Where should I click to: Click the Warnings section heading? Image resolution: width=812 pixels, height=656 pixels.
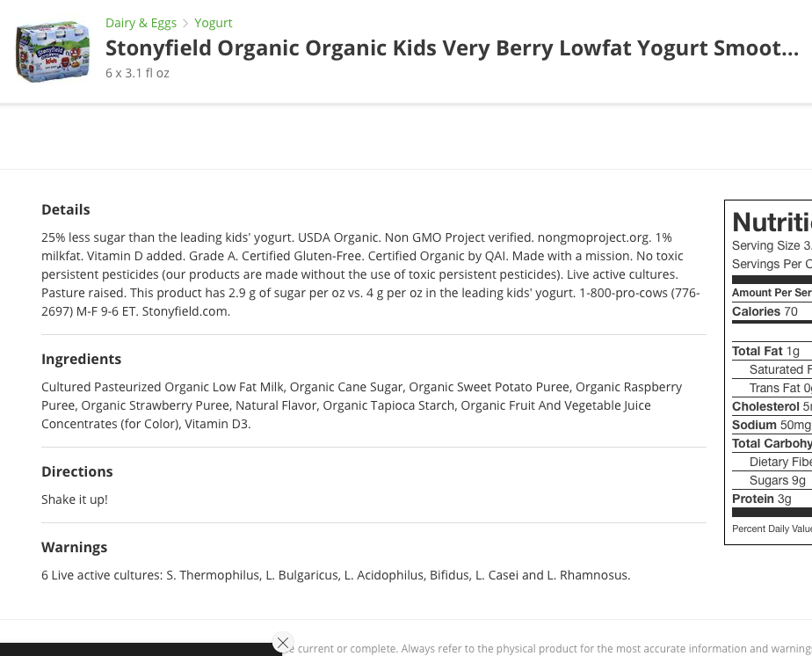pos(75,547)
